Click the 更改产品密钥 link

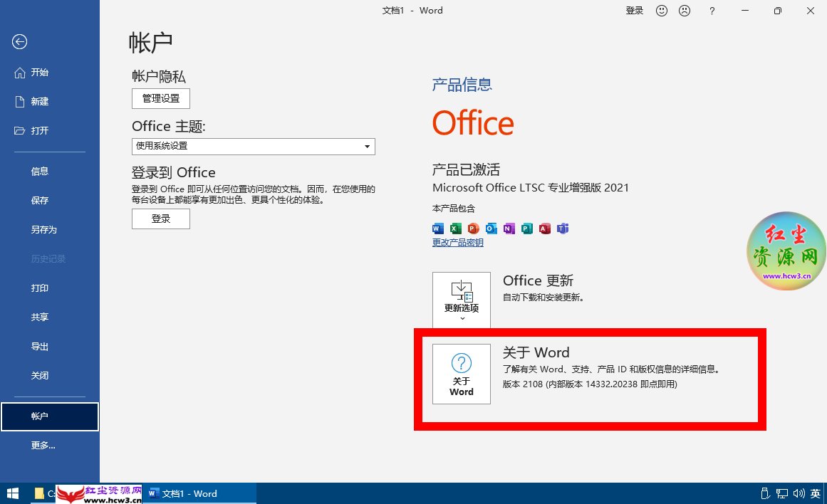pyautogui.click(x=458, y=243)
